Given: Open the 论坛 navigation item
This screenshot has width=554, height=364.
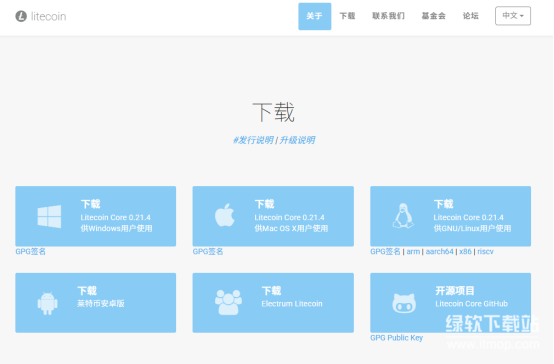Looking at the screenshot, I should [471, 16].
